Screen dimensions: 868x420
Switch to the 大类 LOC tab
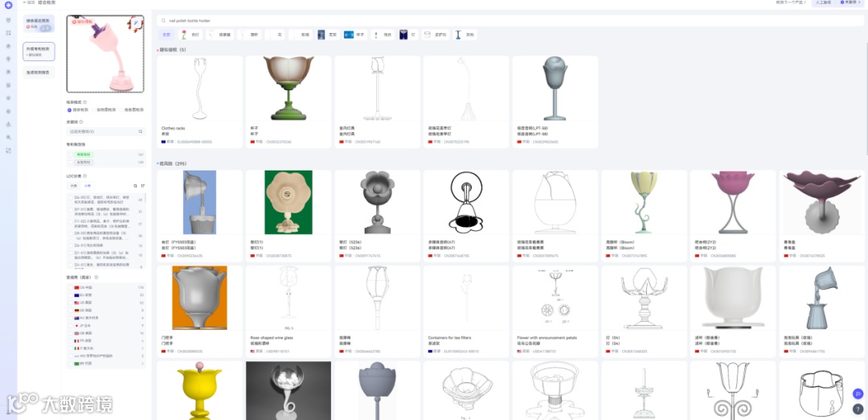[74, 186]
